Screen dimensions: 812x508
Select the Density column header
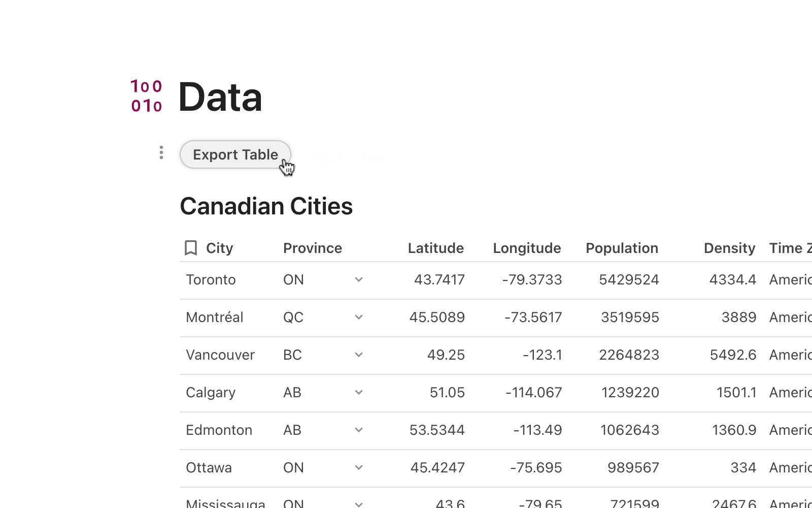[x=729, y=248]
